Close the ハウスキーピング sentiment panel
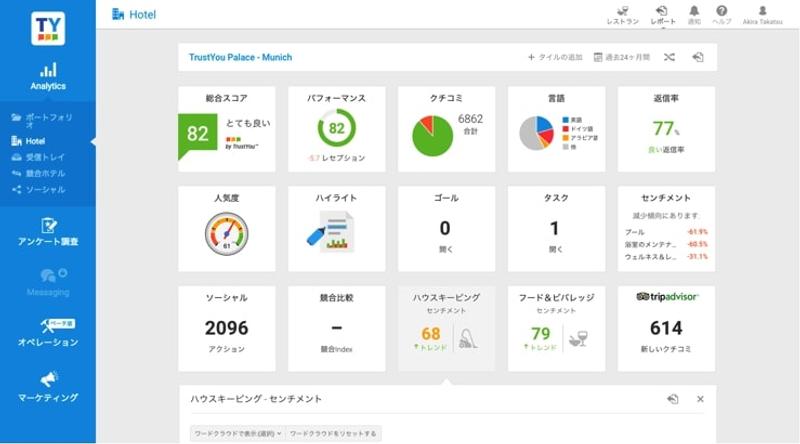800x444 pixels. tap(700, 399)
